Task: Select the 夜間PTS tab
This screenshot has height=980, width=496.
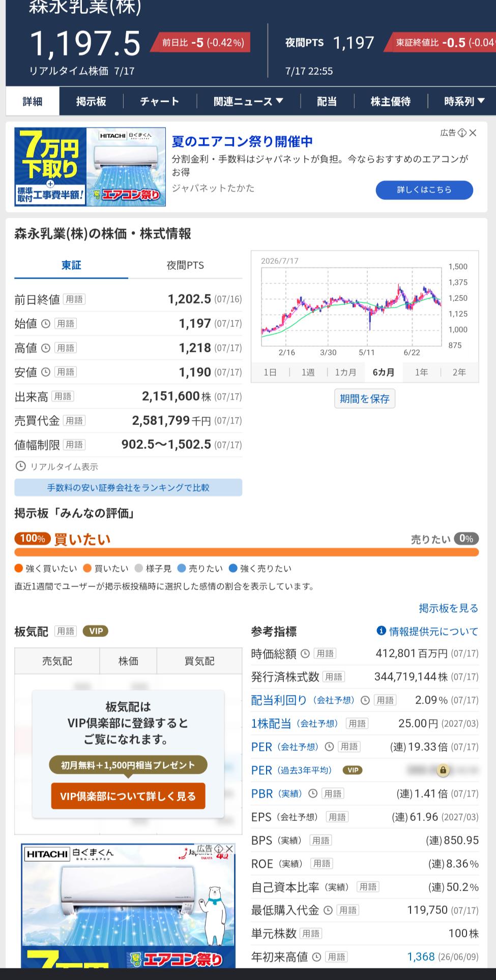Action: pos(185,265)
